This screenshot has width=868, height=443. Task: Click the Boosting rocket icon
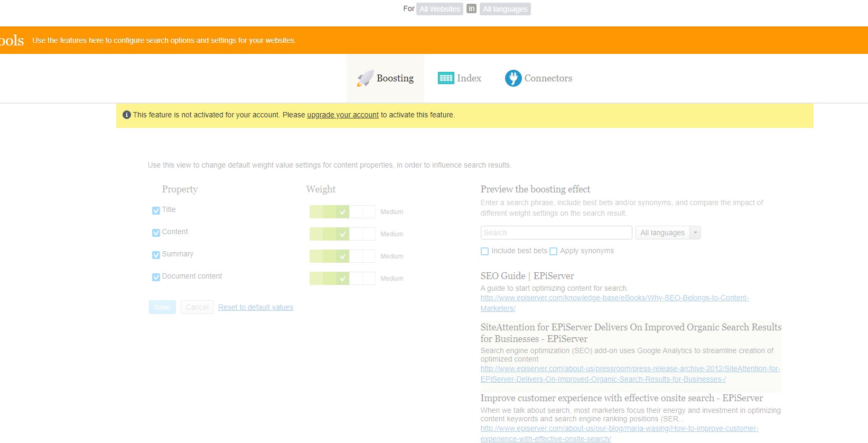[x=365, y=78]
